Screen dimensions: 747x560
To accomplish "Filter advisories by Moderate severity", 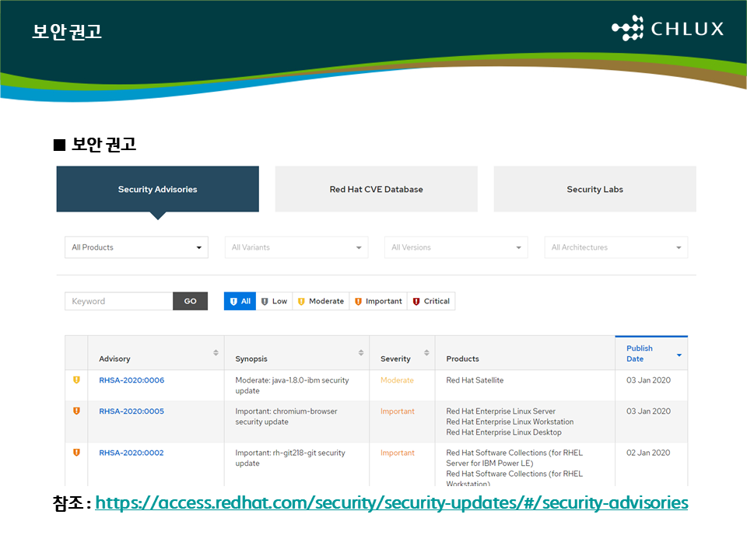I will tap(321, 301).
